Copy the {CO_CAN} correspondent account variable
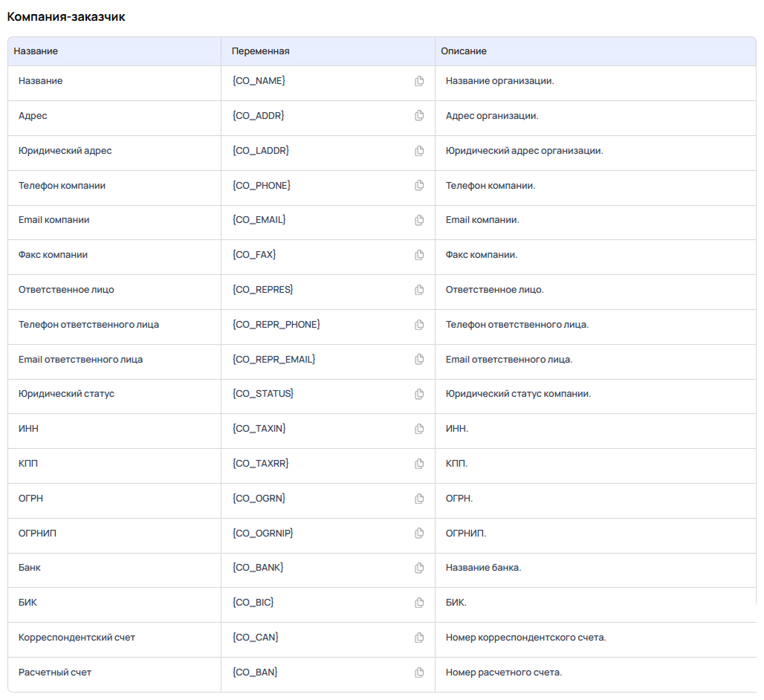The image size is (764, 700). click(x=419, y=638)
